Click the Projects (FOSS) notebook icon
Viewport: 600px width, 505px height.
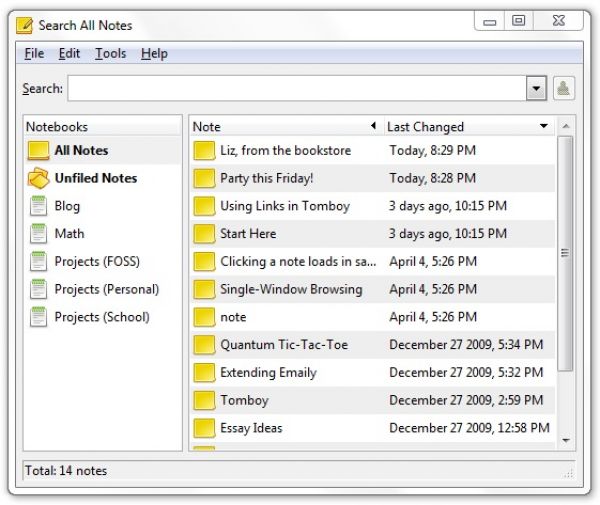(39, 262)
